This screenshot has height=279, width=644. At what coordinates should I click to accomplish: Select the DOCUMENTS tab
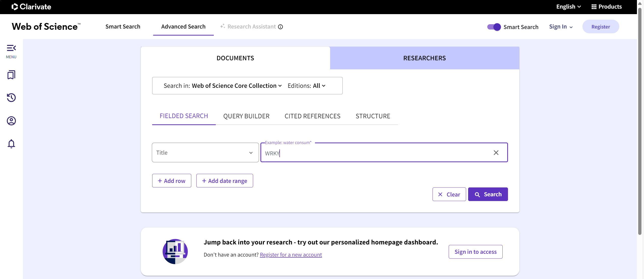point(235,58)
